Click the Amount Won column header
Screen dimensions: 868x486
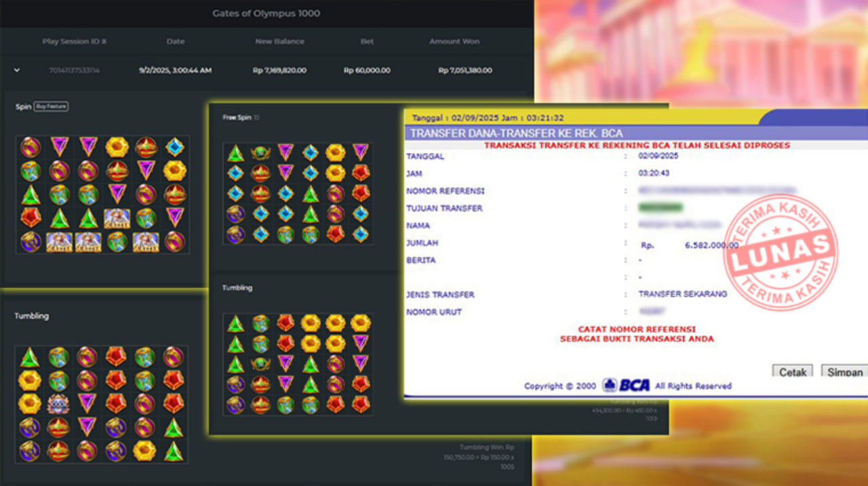tap(454, 41)
